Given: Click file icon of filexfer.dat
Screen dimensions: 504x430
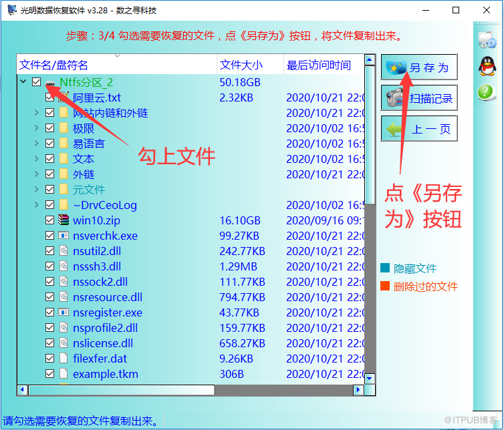Looking at the screenshot, I should coord(64,359).
